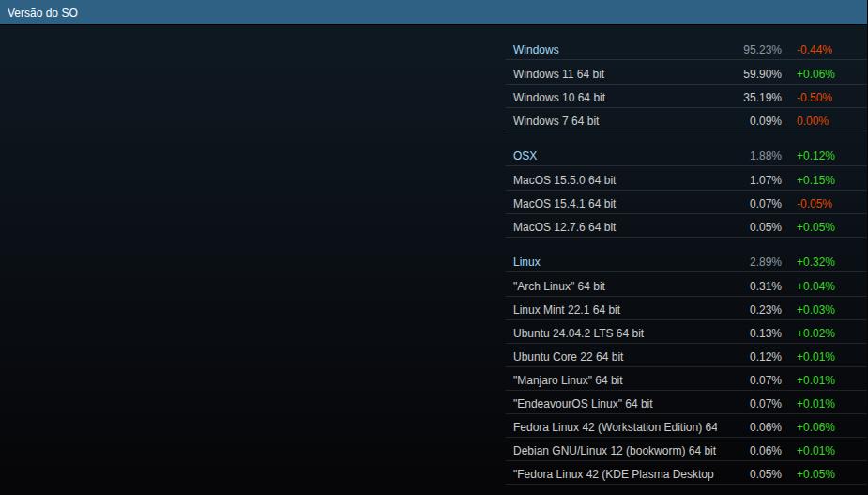Click the Linux change value +0.32%

(815, 262)
